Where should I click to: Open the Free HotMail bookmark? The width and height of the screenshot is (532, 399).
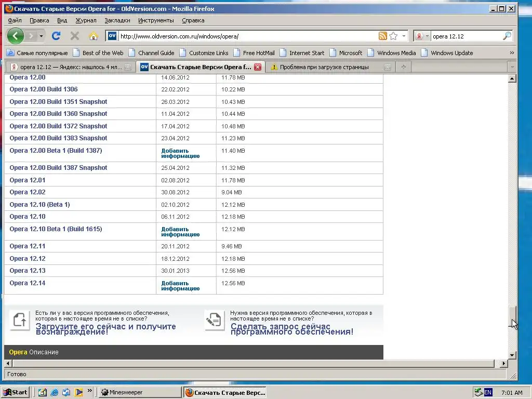pyautogui.click(x=254, y=53)
